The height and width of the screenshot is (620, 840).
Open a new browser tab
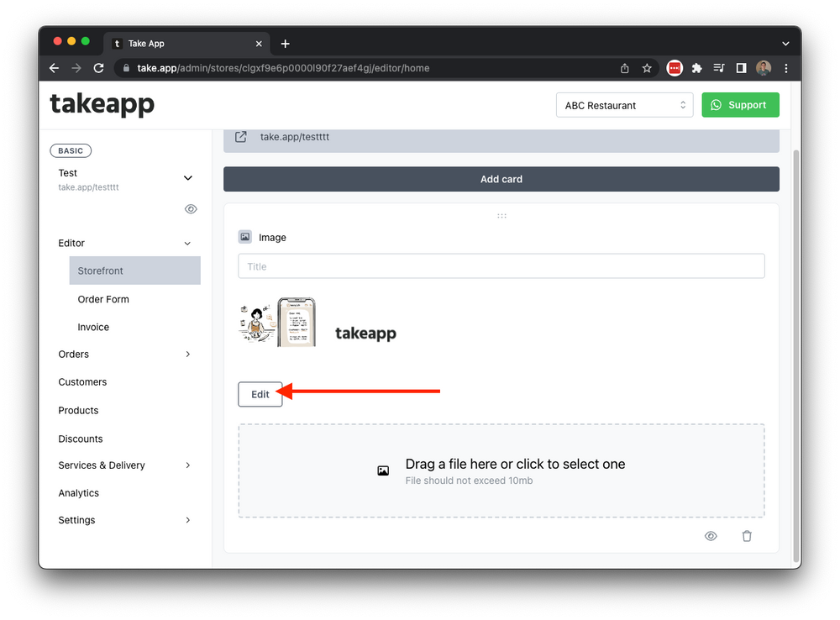pyautogui.click(x=286, y=44)
